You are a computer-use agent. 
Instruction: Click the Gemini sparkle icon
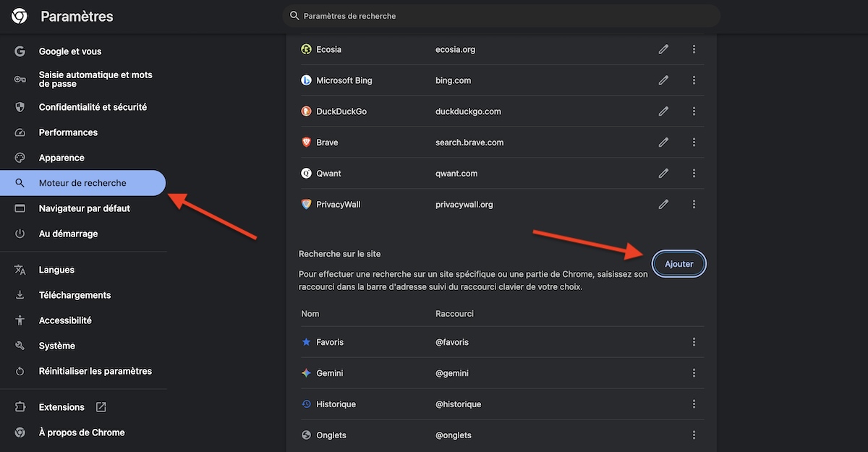pos(306,373)
